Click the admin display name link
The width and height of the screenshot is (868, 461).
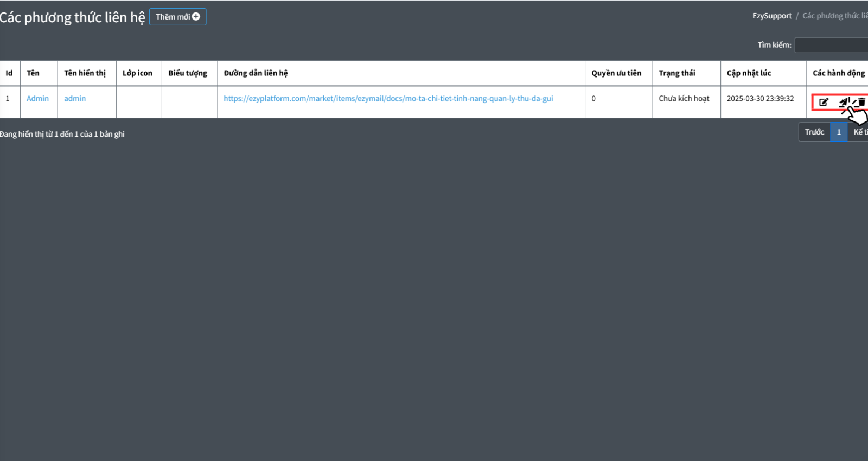click(x=75, y=98)
